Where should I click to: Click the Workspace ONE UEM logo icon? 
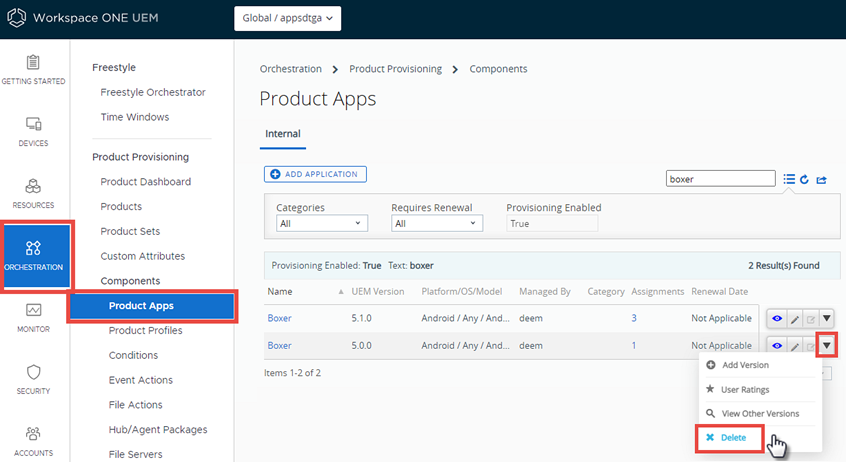pyautogui.click(x=16, y=18)
